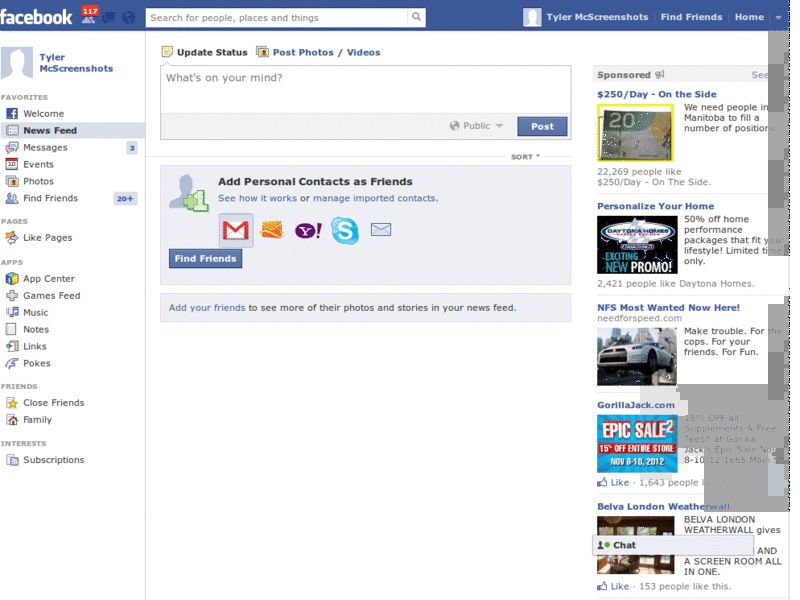
Task: Open friend requests notification icon
Action: point(89,16)
